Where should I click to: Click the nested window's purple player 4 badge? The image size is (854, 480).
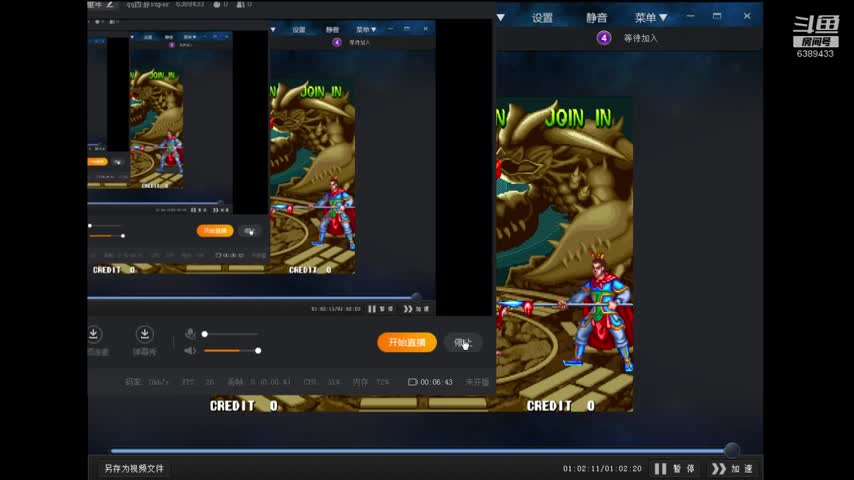click(337, 42)
